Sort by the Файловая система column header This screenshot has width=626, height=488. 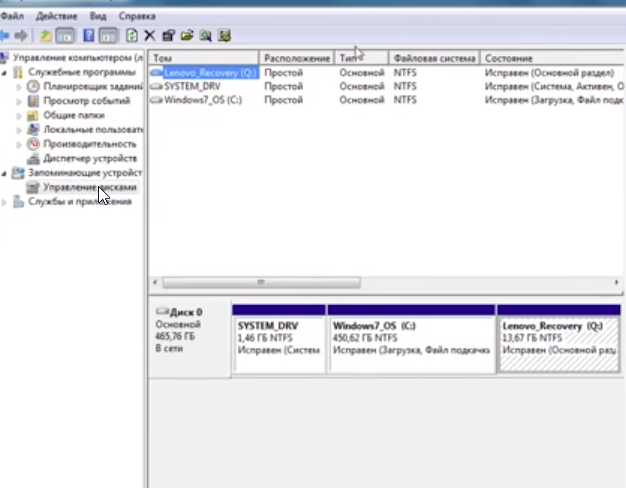[435, 58]
